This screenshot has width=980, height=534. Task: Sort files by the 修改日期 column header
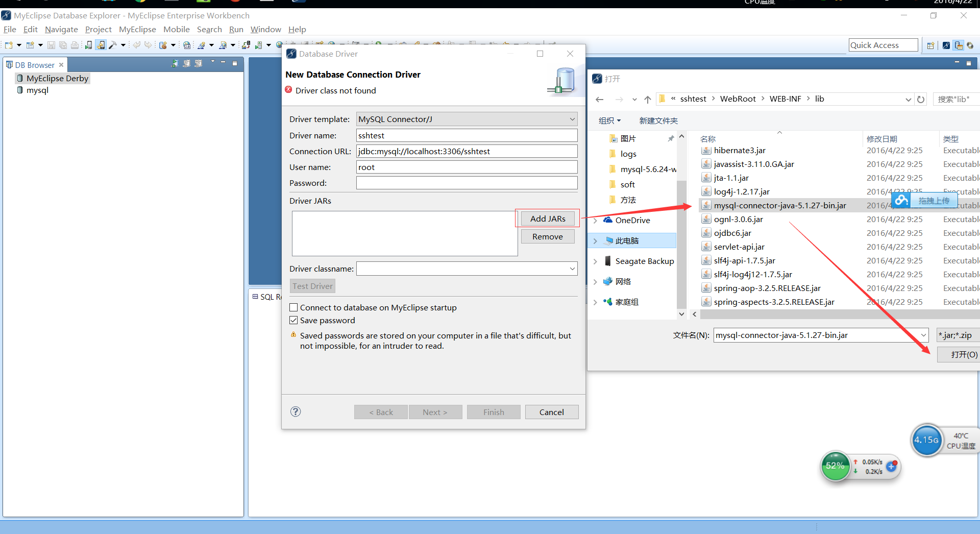click(881, 139)
